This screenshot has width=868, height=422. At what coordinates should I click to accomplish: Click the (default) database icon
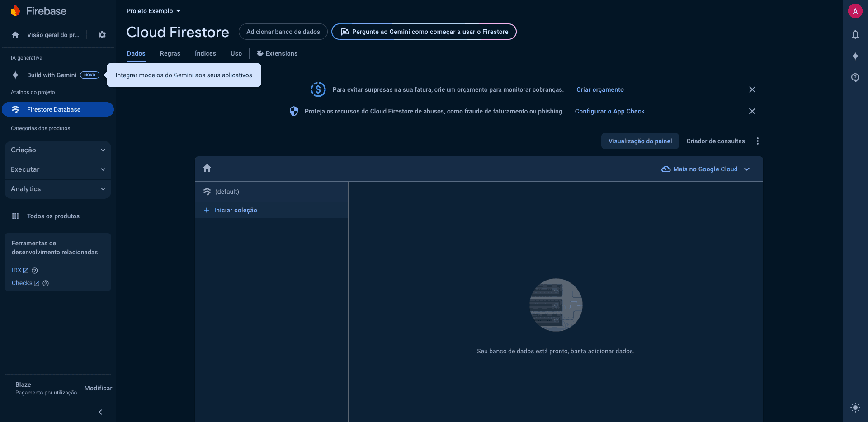[x=207, y=192]
